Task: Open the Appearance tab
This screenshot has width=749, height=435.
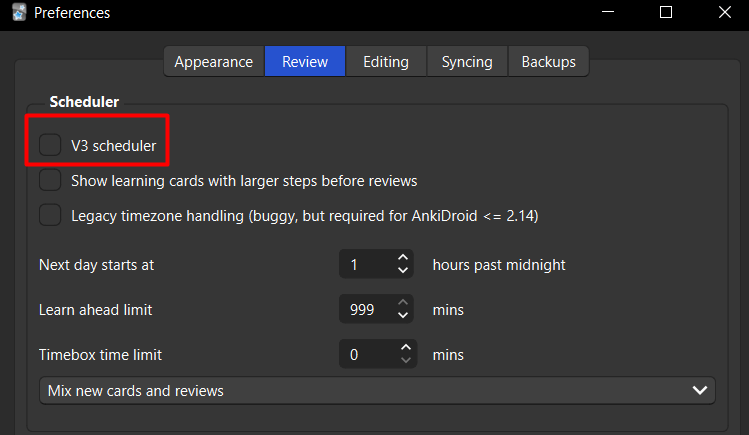Action: [213, 61]
